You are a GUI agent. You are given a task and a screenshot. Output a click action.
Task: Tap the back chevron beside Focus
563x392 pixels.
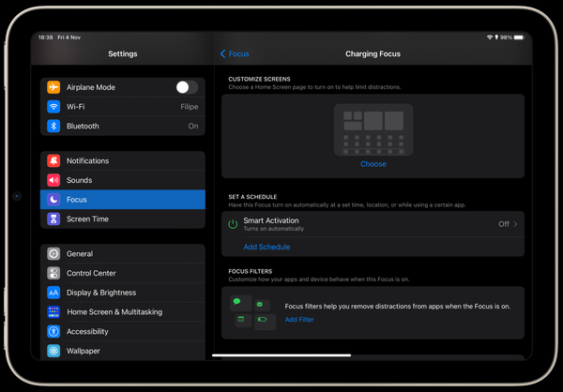[222, 53]
